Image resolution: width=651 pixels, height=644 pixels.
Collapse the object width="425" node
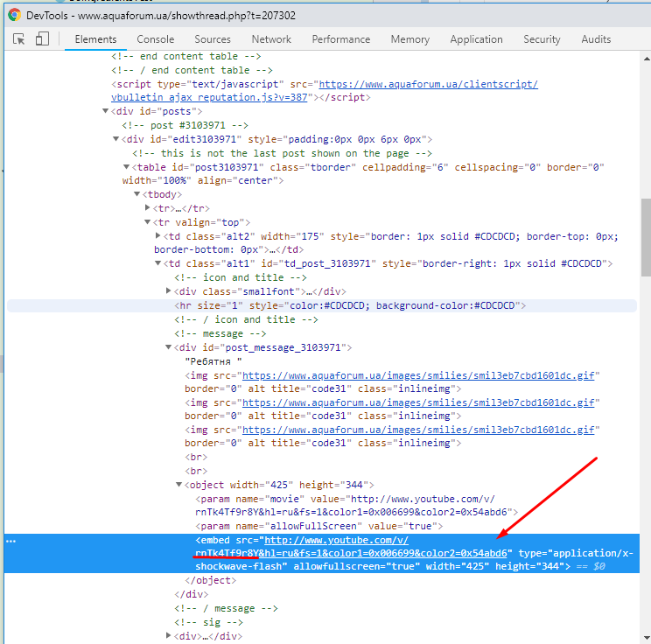(x=179, y=485)
